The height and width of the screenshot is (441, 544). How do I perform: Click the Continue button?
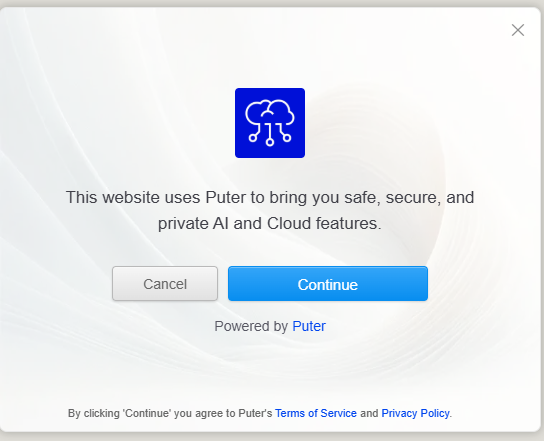pyautogui.click(x=328, y=283)
